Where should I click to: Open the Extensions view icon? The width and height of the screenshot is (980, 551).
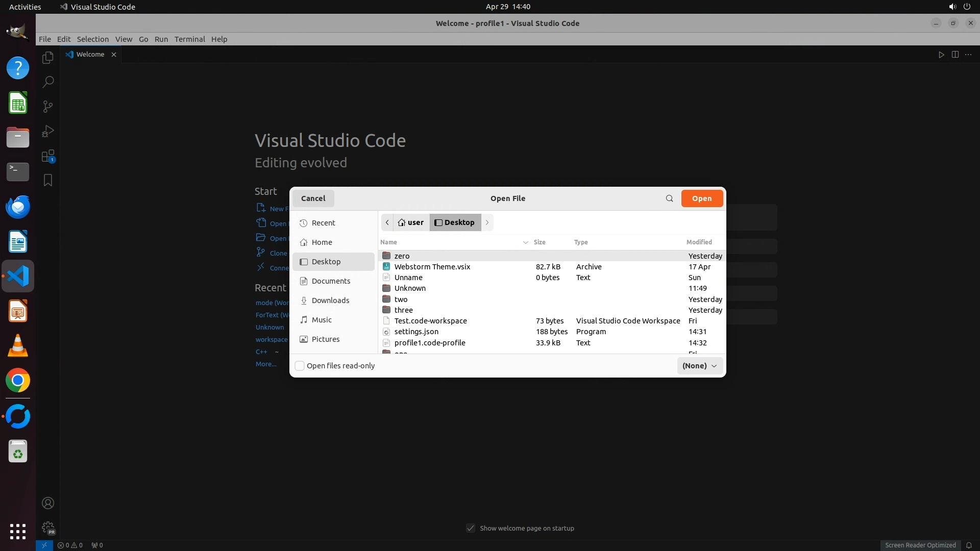coord(48,156)
